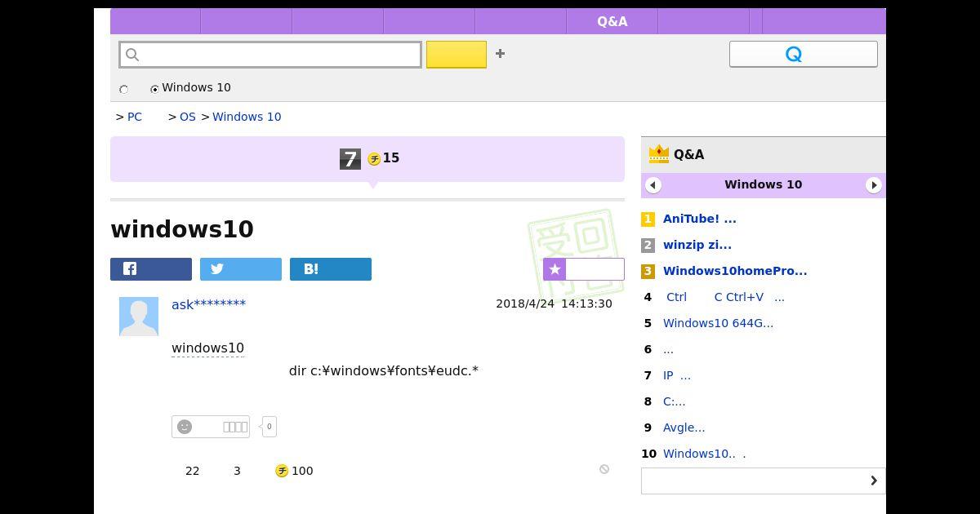980x514 pixels.
Task: Click the yellow search button
Action: [457, 55]
